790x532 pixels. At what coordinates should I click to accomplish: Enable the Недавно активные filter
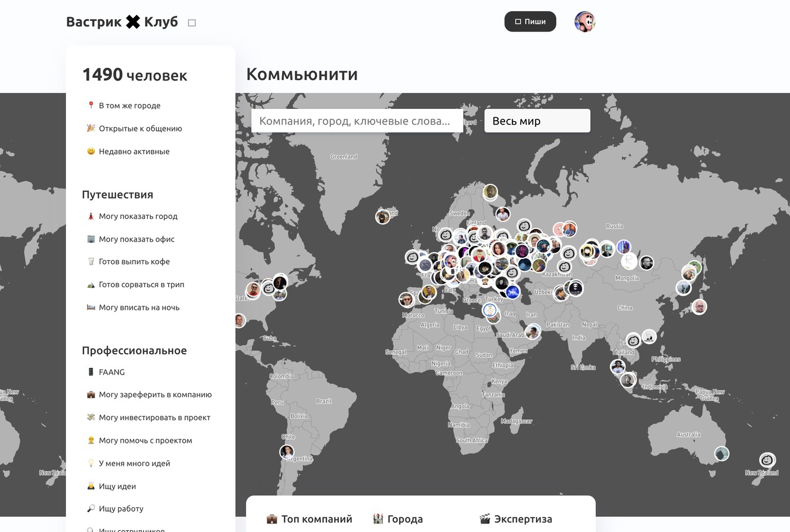pyautogui.click(x=134, y=151)
